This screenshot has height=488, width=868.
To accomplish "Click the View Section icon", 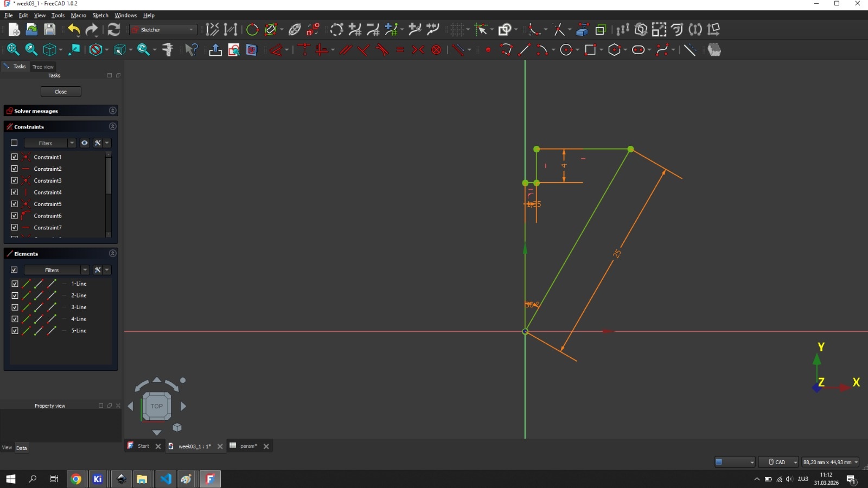I will pyautogui.click(x=251, y=50).
